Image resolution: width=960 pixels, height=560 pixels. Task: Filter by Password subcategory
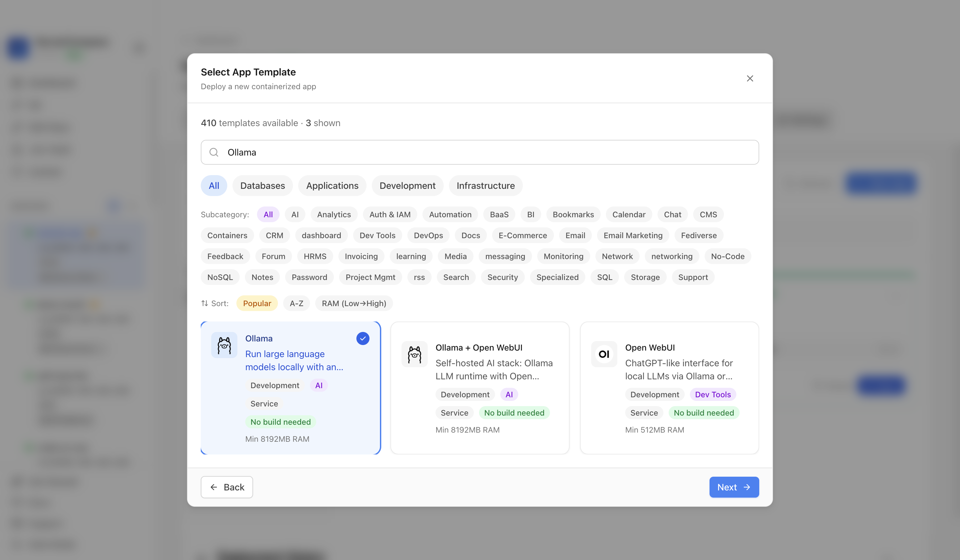pos(309,277)
